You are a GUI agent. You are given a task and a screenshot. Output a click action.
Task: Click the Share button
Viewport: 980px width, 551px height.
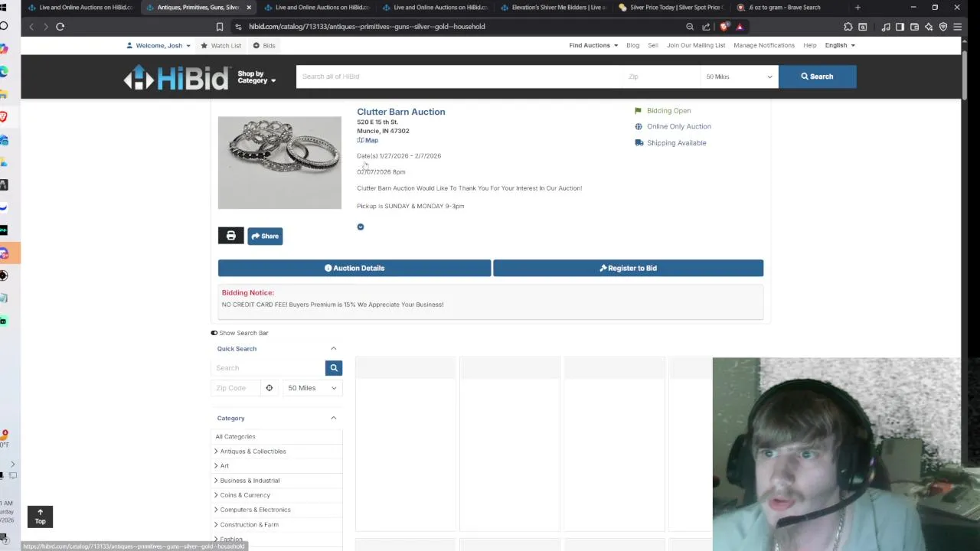(x=265, y=236)
